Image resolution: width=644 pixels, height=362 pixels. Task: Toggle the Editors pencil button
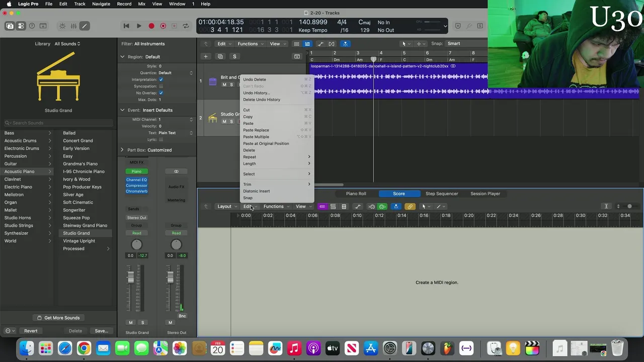point(85,26)
